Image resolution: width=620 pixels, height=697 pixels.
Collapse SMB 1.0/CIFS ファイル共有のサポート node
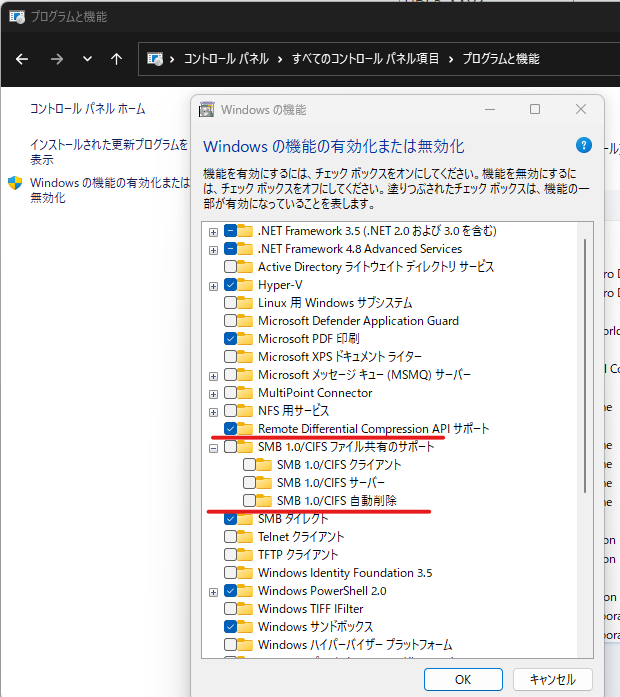[x=213, y=448]
